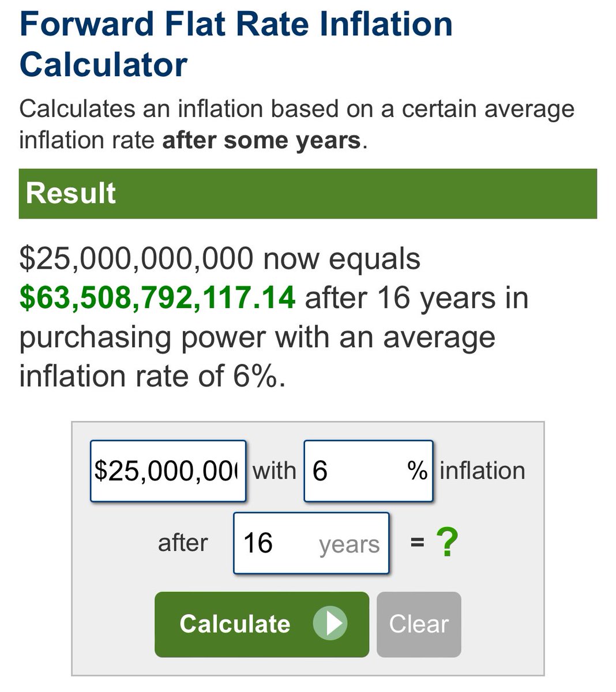Click the 'years' label inside the duration field
The image size is (616, 692).
[x=350, y=544]
